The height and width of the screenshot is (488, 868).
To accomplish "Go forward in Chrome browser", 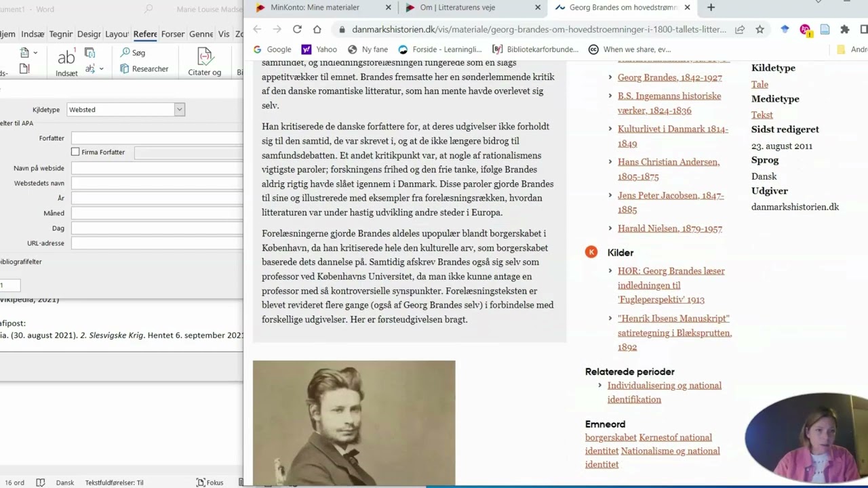I will [x=277, y=29].
